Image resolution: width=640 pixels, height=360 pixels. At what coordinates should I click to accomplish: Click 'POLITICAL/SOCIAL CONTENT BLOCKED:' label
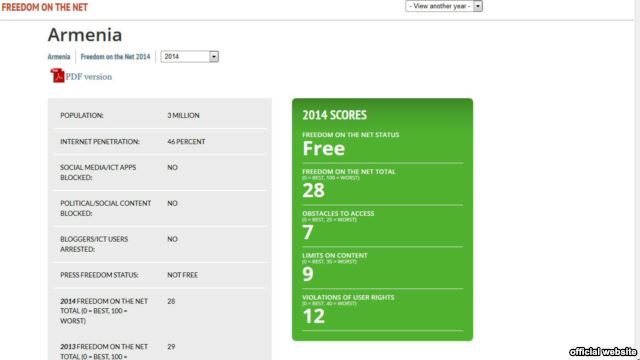tap(105, 208)
